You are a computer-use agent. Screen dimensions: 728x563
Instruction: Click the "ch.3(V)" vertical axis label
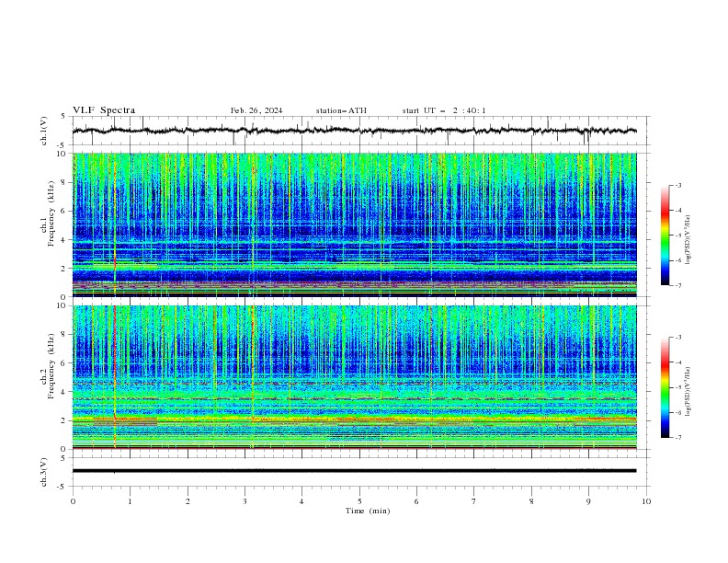point(44,472)
